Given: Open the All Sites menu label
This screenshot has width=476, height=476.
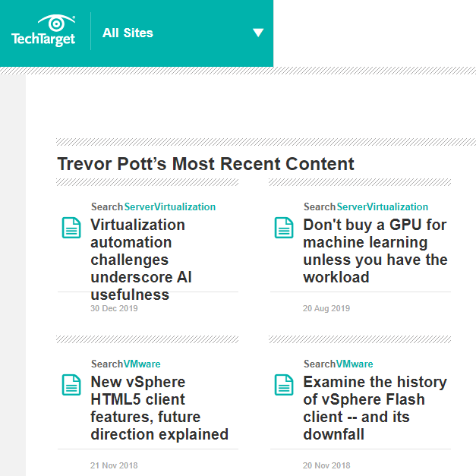Looking at the screenshot, I should click(x=128, y=33).
